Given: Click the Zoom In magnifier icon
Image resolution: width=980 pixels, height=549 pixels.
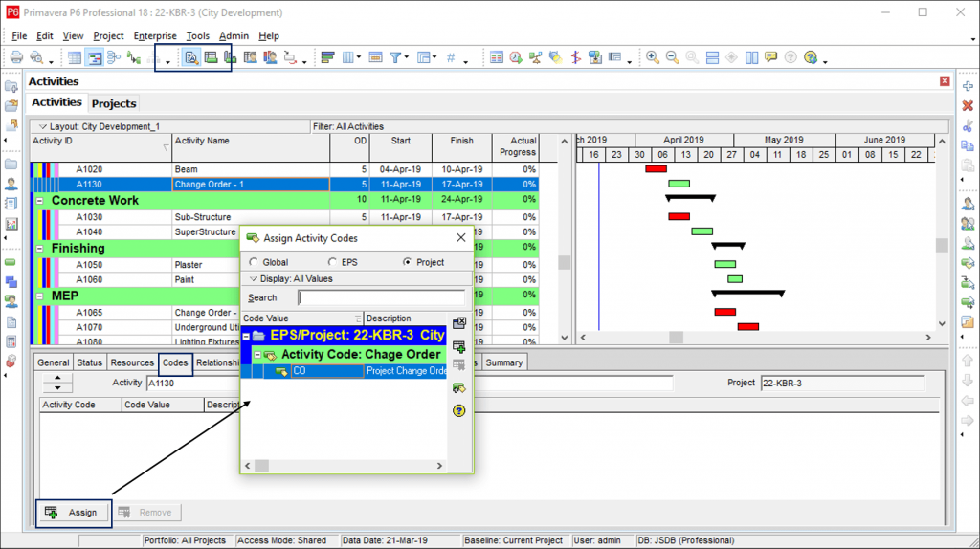Looking at the screenshot, I should coord(653,57).
